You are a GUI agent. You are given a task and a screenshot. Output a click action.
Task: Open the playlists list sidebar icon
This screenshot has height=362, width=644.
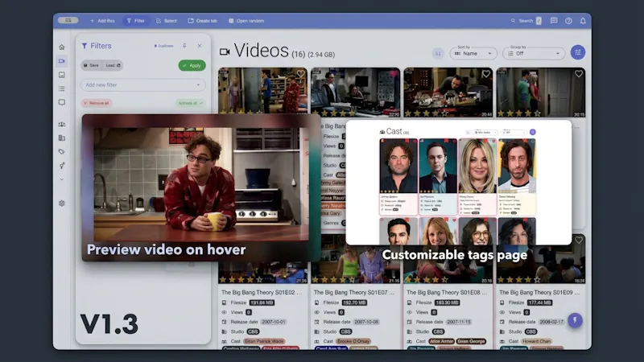[x=62, y=88]
